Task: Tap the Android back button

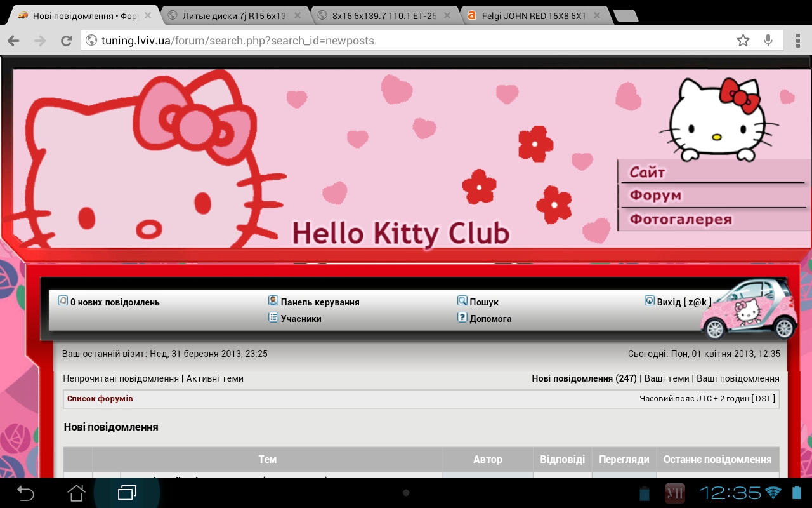Action: 25,493
